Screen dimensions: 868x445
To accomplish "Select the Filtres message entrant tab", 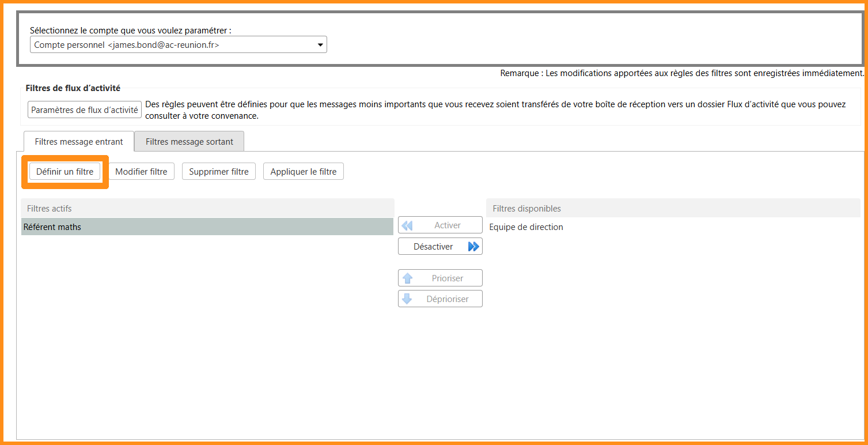I will [x=79, y=142].
